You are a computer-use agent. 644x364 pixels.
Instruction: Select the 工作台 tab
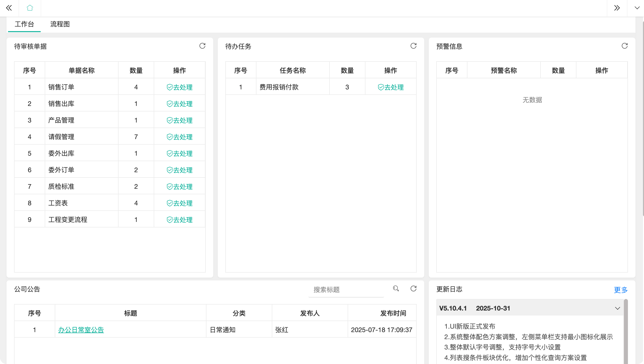[24, 24]
